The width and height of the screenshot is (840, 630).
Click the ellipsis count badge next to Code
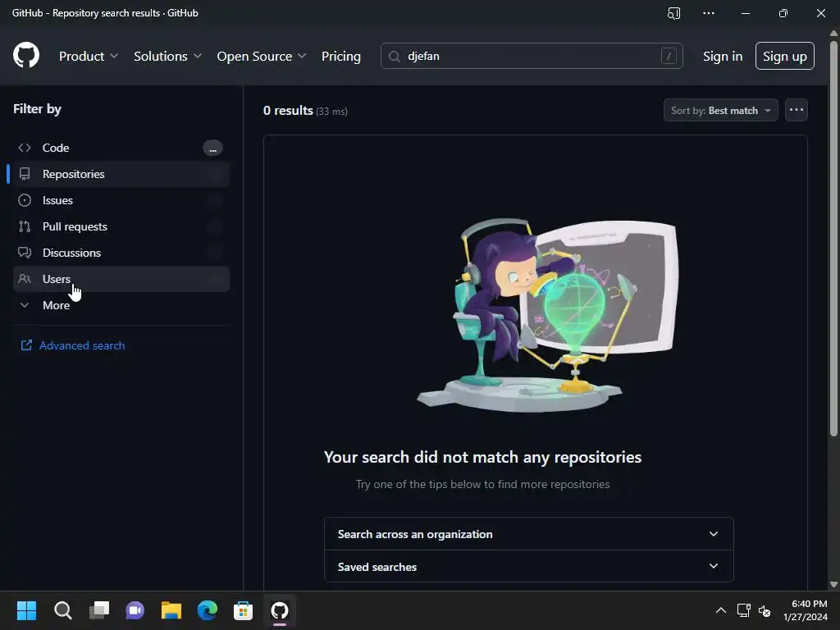pos(212,148)
